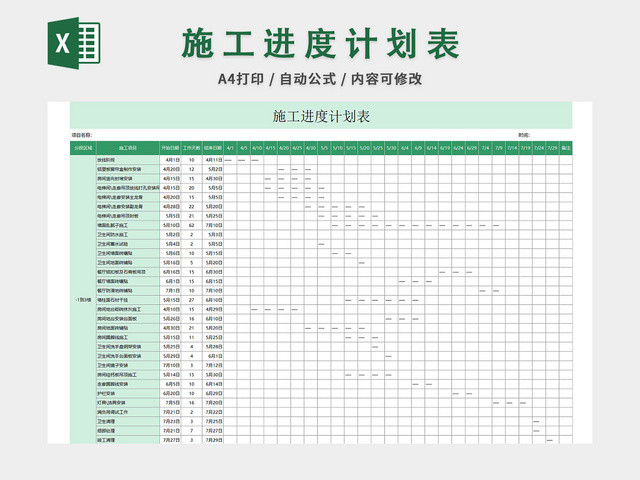Click the 5/25 date column header

click(378, 148)
